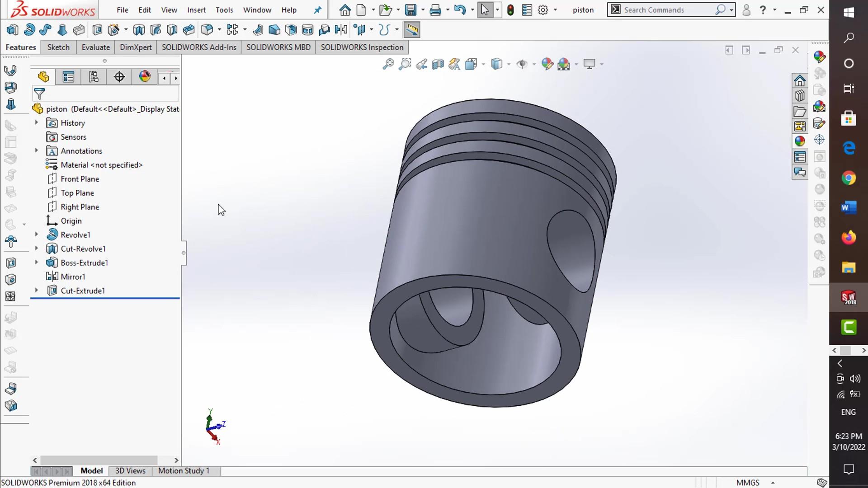Switch to the Sketch ribbon tab

pos(58,47)
